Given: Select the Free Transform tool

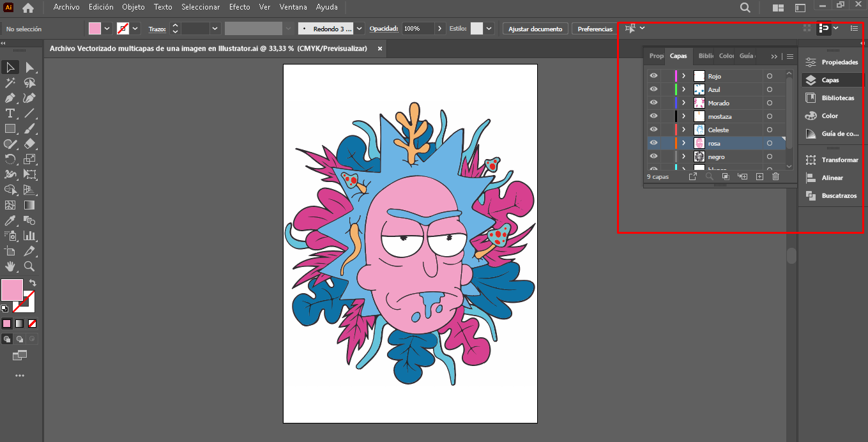Looking at the screenshot, I should click(x=29, y=174).
